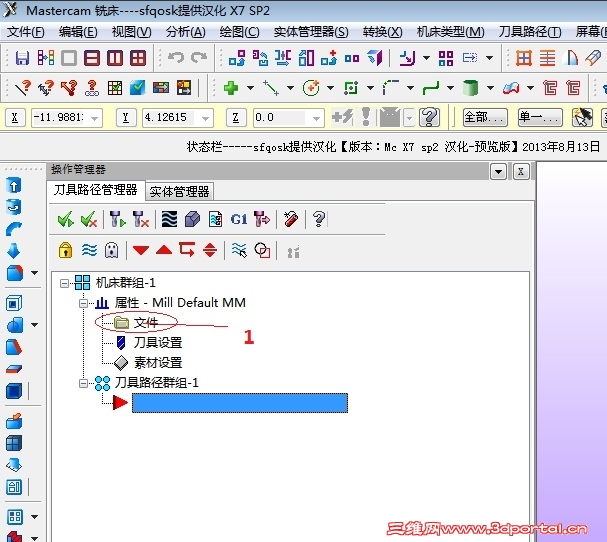Click the 全部... selection button
The height and width of the screenshot is (542, 607).
pyautogui.click(x=485, y=117)
